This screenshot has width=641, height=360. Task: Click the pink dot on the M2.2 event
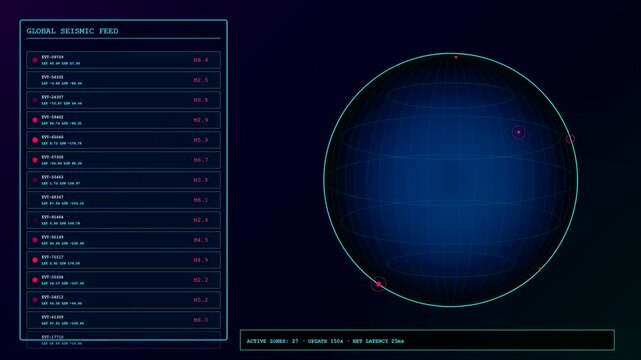[35, 280]
